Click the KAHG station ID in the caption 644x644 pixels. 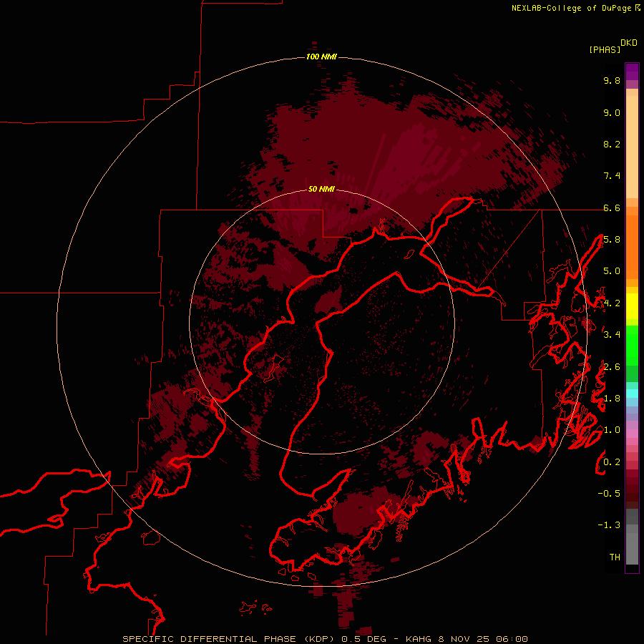pos(419,639)
